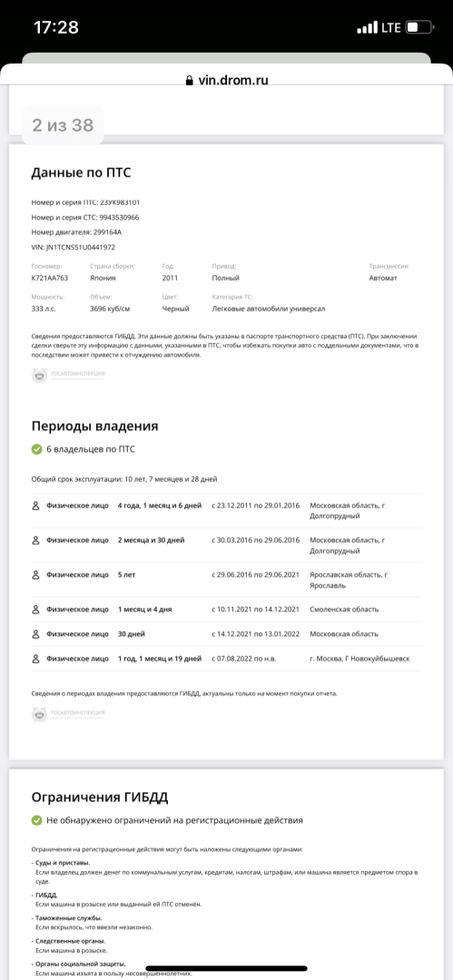Select the VIN number JN1TCNS51U0441972
This screenshot has width=453, height=980.
79,247
